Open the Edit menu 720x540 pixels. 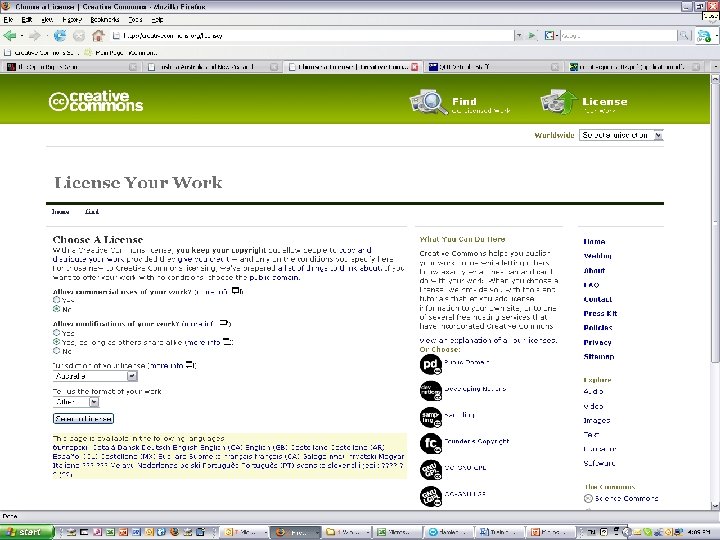(27, 20)
